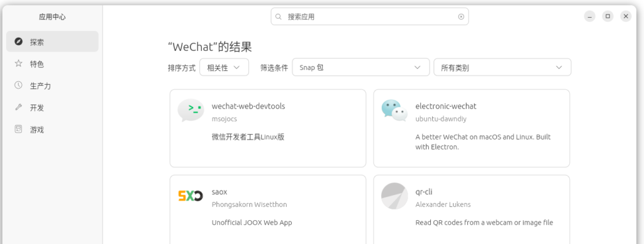Close the App Center window

(x=626, y=16)
